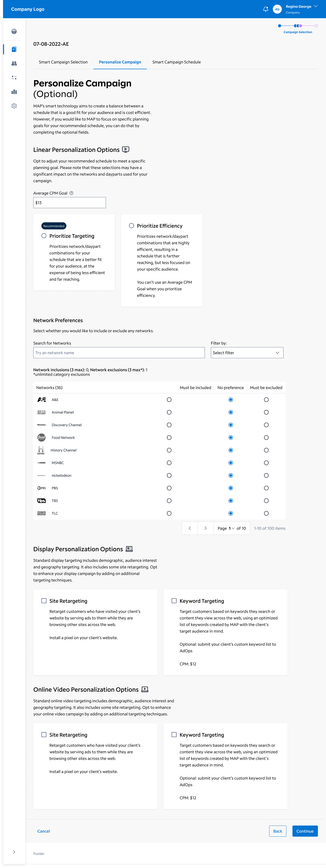Select the Prioritize Efficiency radio option

[x=132, y=226]
